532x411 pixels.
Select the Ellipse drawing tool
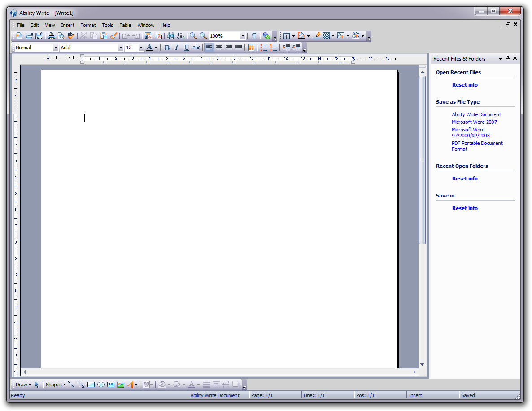(x=101, y=385)
